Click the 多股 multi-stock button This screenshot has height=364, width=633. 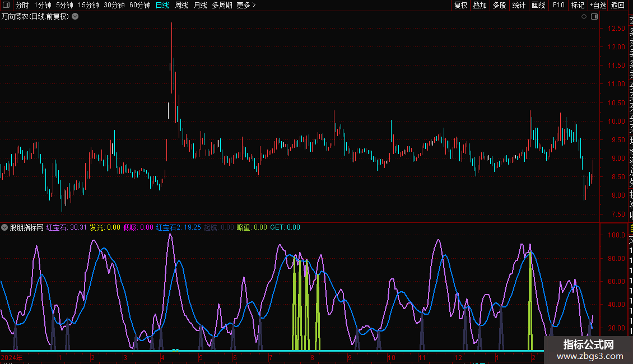point(499,5)
